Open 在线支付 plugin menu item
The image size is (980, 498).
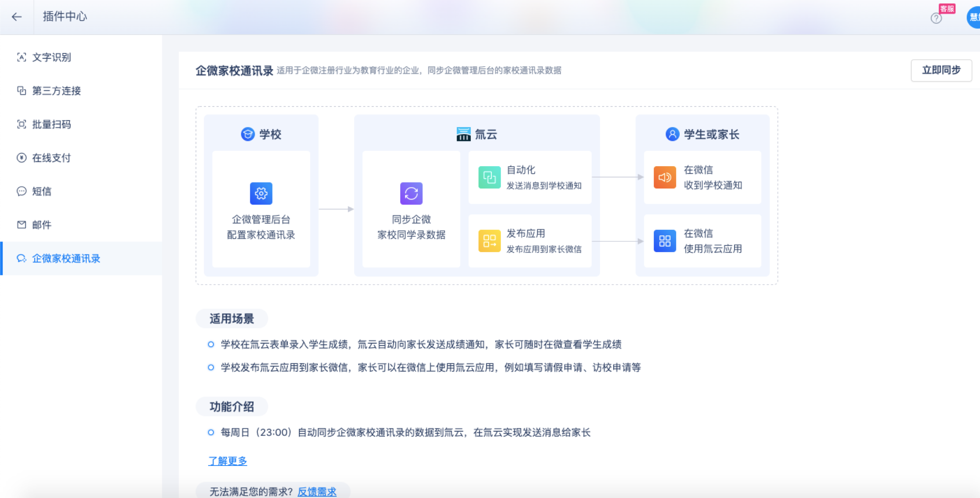[81, 158]
